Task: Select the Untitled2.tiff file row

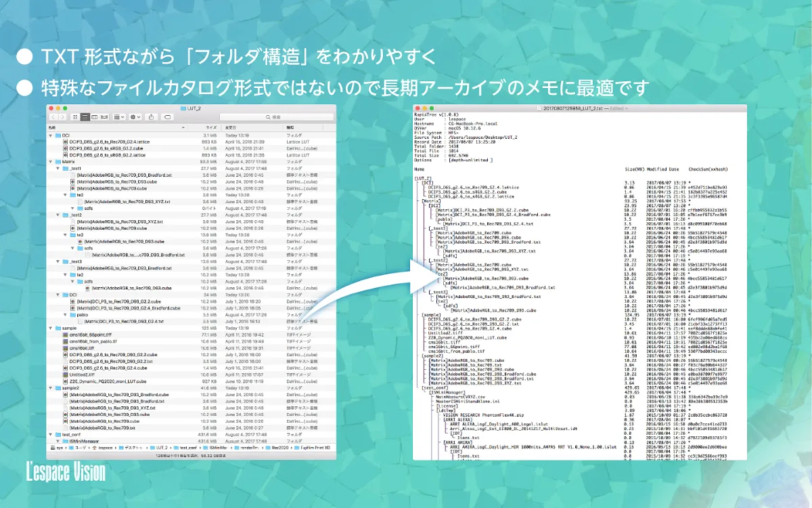Action: 81,375
